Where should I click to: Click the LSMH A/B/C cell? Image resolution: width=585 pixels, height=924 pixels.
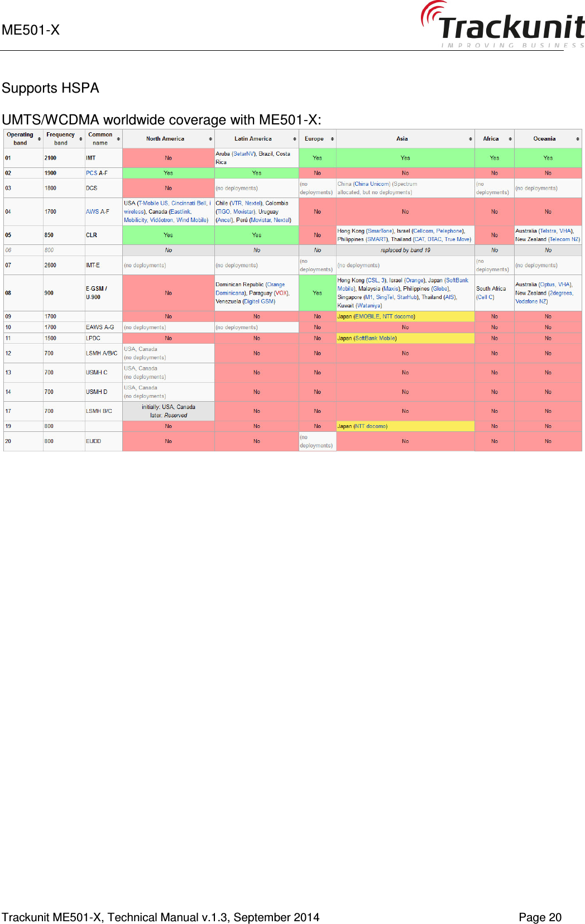pos(103,353)
